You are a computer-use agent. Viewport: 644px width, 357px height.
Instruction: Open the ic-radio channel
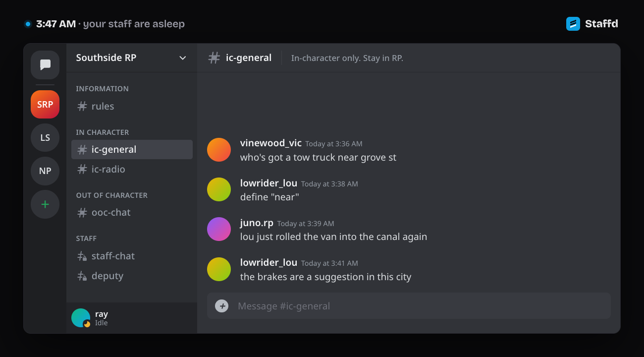point(132,169)
